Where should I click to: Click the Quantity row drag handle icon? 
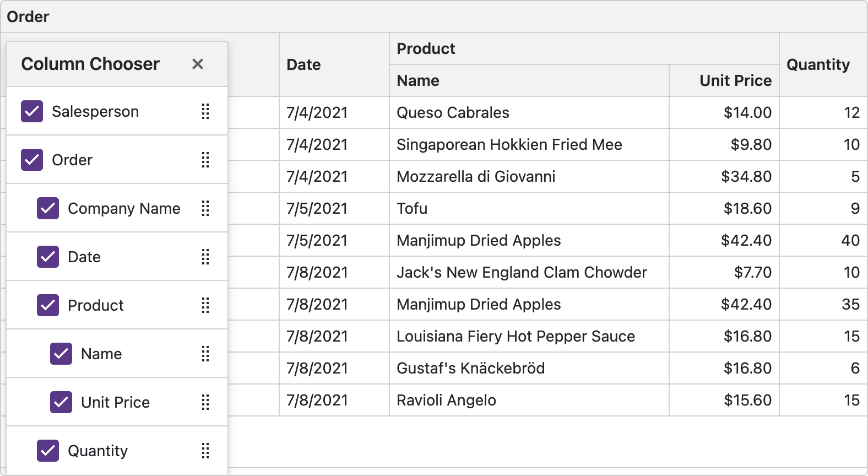[205, 451]
